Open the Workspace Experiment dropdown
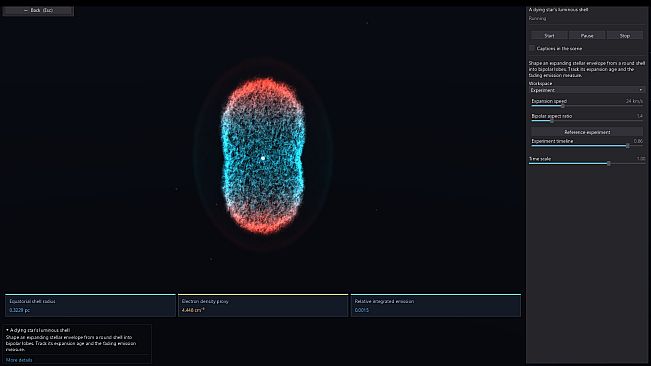Image resolution: width=651 pixels, height=366 pixels. (587, 90)
